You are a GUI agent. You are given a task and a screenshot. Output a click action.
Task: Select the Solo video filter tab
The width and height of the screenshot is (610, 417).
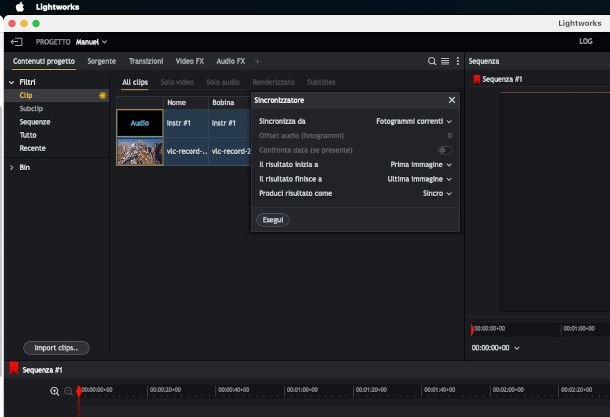point(177,82)
